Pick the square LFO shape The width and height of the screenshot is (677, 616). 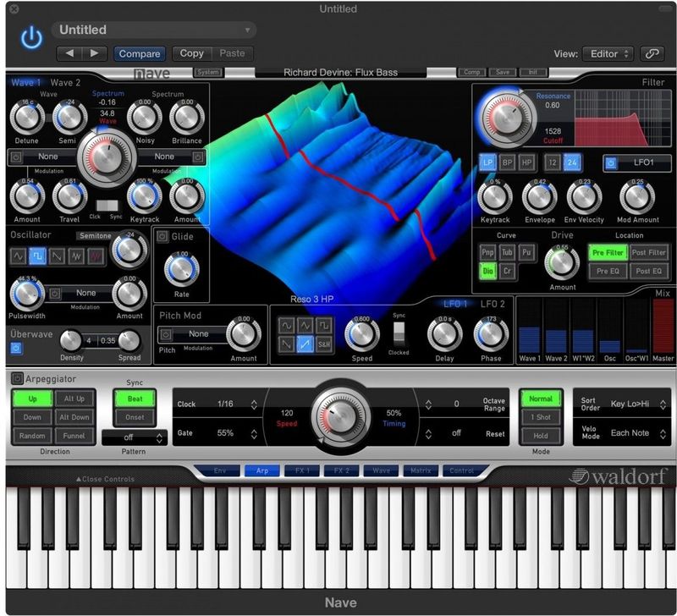tap(324, 326)
